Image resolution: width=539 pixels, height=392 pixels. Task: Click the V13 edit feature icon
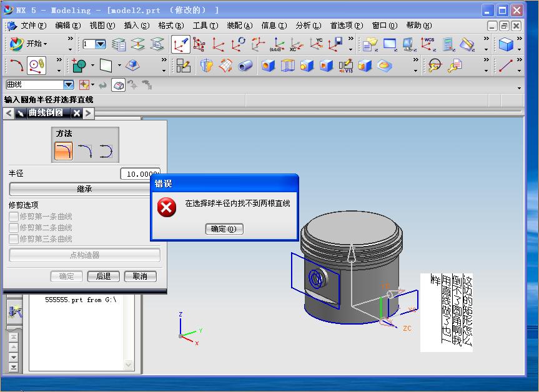pos(345,66)
